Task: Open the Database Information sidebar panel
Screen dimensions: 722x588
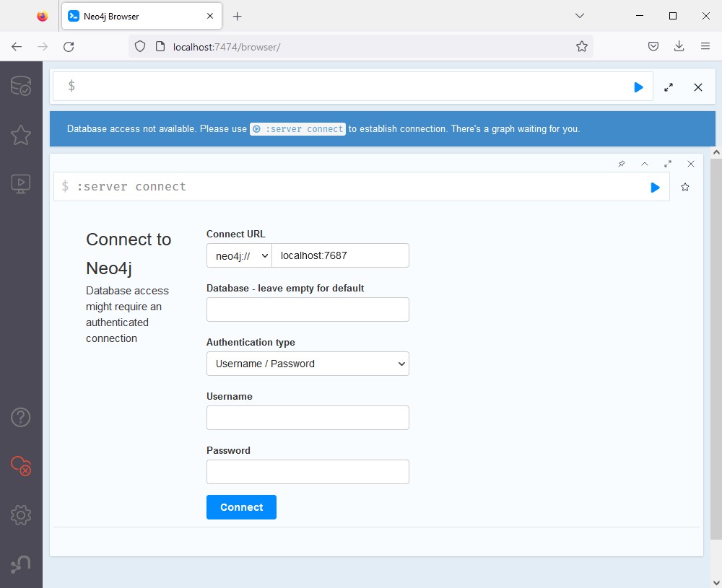Action: pos(21,86)
